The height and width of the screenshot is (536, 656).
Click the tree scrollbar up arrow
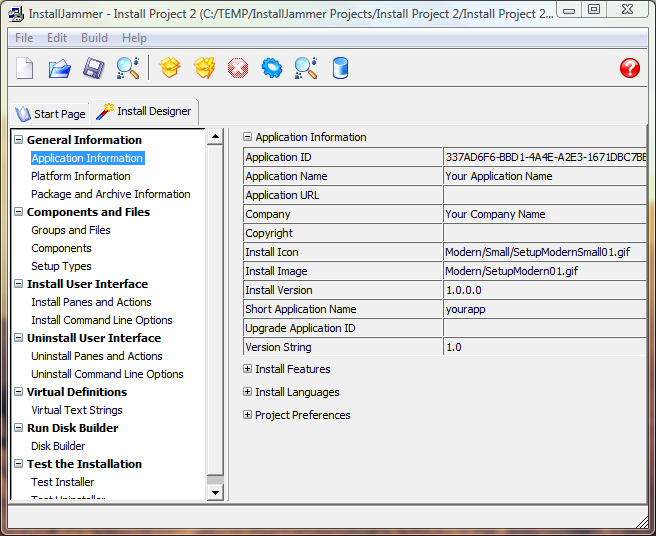[215, 136]
